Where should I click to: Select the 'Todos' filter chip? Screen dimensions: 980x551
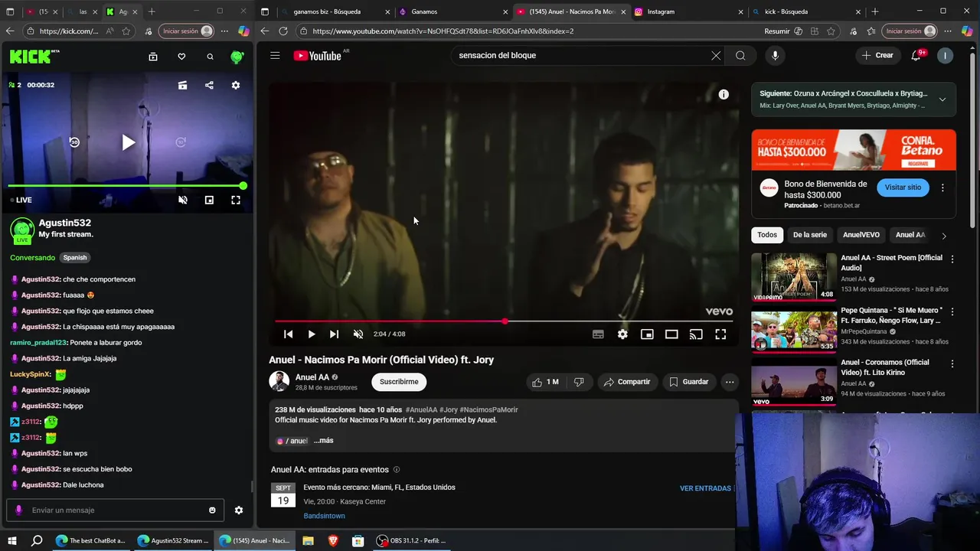click(767, 235)
